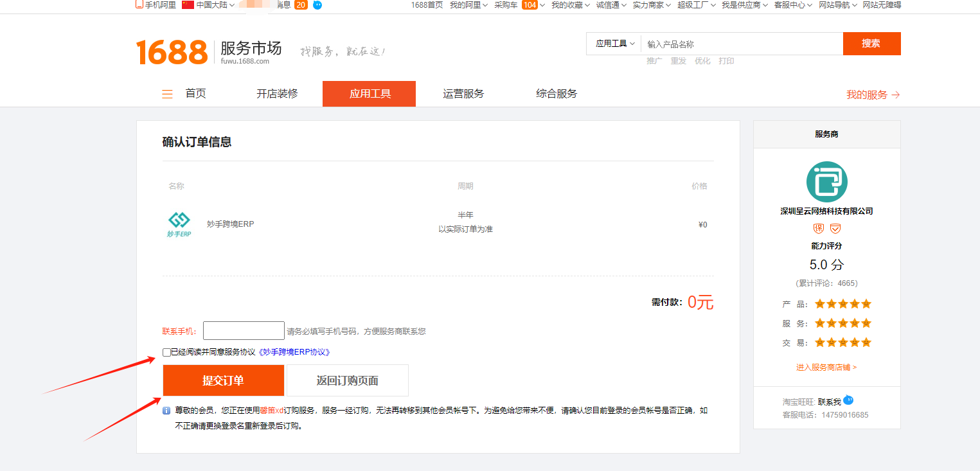Click the 交易 five-star rating
The width and height of the screenshot is (980, 471).
click(843, 342)
